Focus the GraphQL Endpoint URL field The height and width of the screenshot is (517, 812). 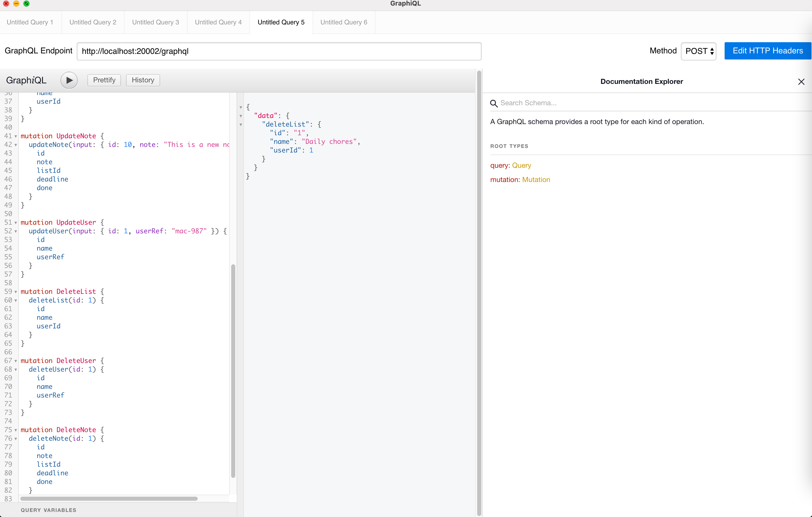[x=279, y=51]
